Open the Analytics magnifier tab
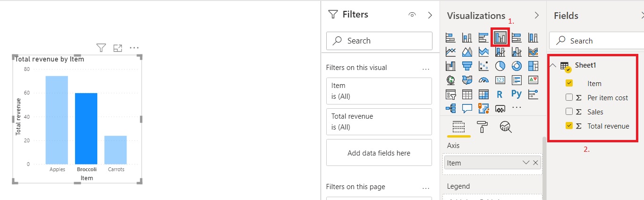Viewport: 644px width, 200px height. 506,126
